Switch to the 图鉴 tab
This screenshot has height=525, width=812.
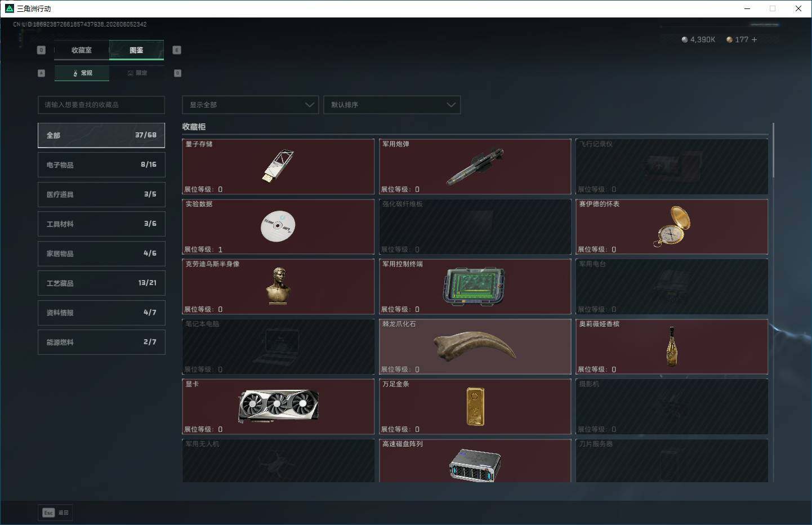136,50
